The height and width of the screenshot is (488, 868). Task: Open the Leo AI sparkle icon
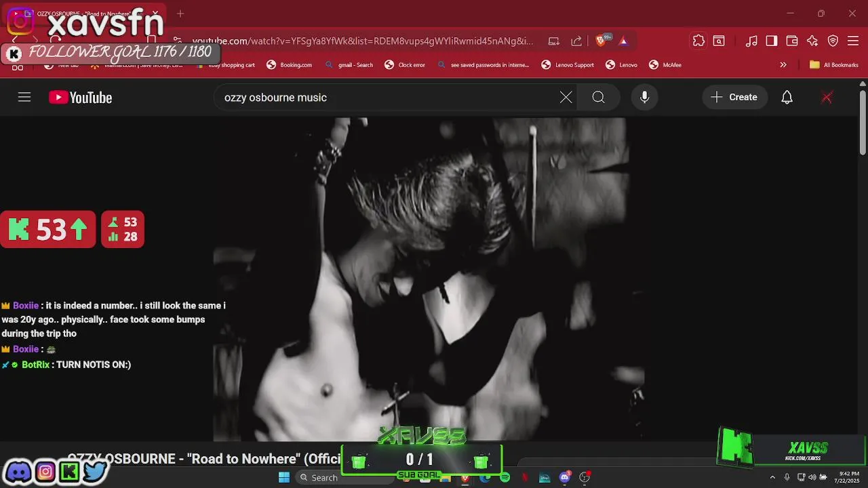(x=812, y=41)
